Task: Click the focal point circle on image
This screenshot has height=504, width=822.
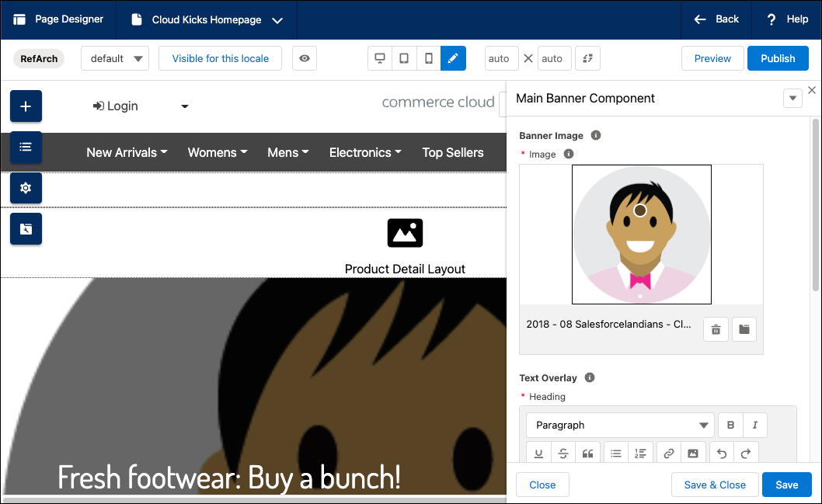Action: coord(640,210)
